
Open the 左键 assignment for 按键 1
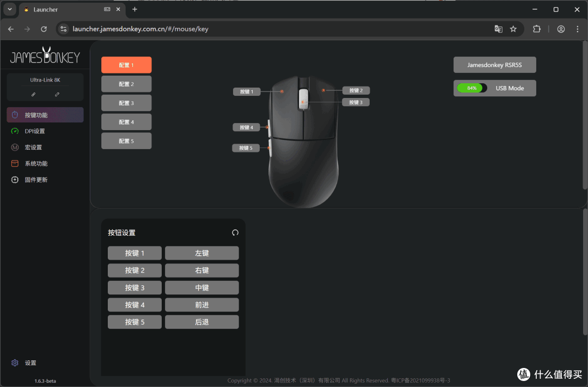point(202,253)
